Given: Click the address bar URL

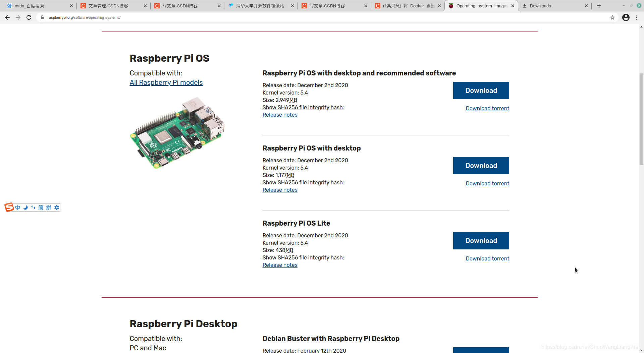Looking at the screenshot, I should point(84,17).
